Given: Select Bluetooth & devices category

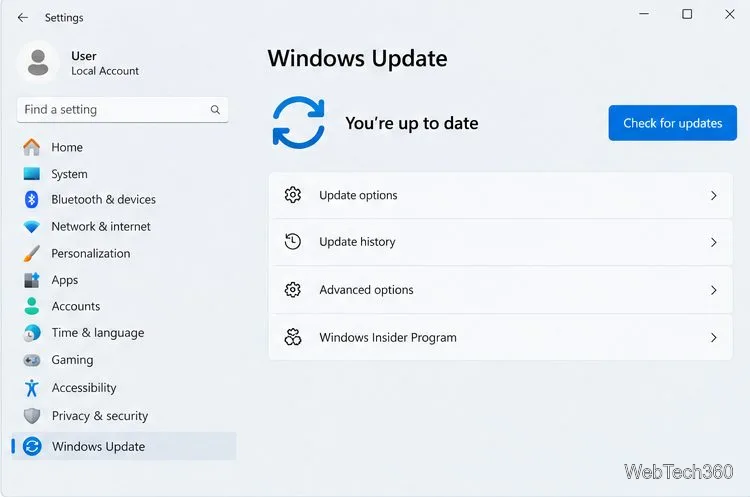Looking at the screenshot, I should pyautogui.click(x=103, y=199).
